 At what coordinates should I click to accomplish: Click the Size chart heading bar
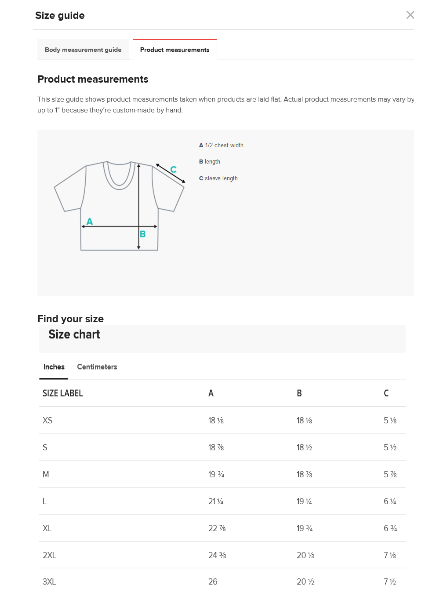click(x=222, y=338)
